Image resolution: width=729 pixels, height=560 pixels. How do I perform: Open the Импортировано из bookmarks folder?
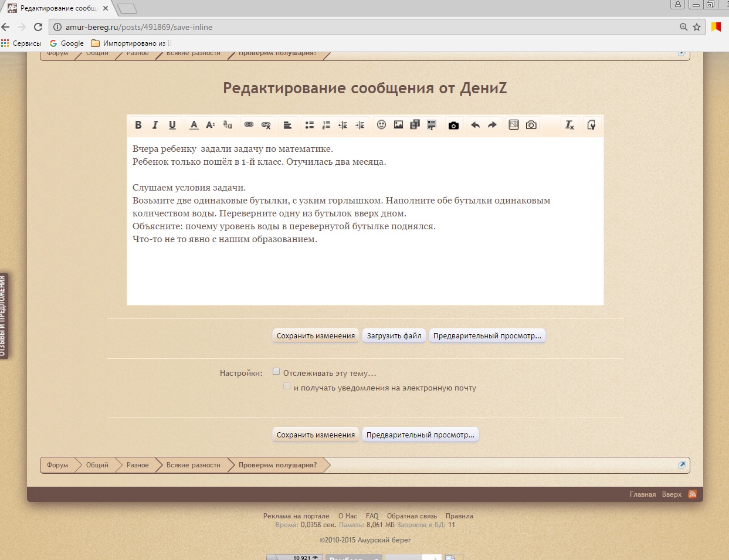tap(131, 43)
